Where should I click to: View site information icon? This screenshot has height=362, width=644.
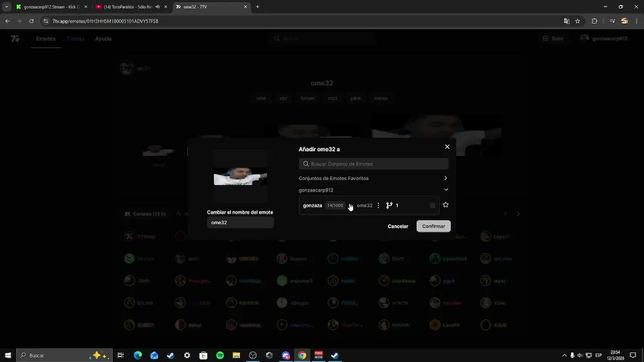[46, 21]
